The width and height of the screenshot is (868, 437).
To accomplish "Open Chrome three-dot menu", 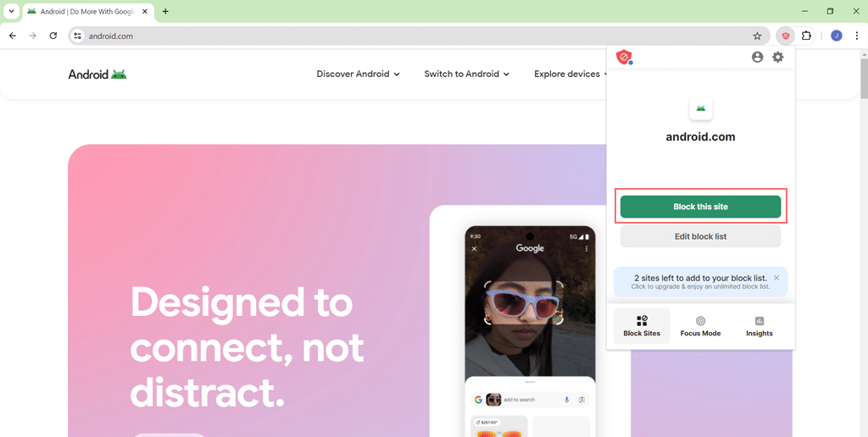I will pyautogui.click(x=856, y=36).
